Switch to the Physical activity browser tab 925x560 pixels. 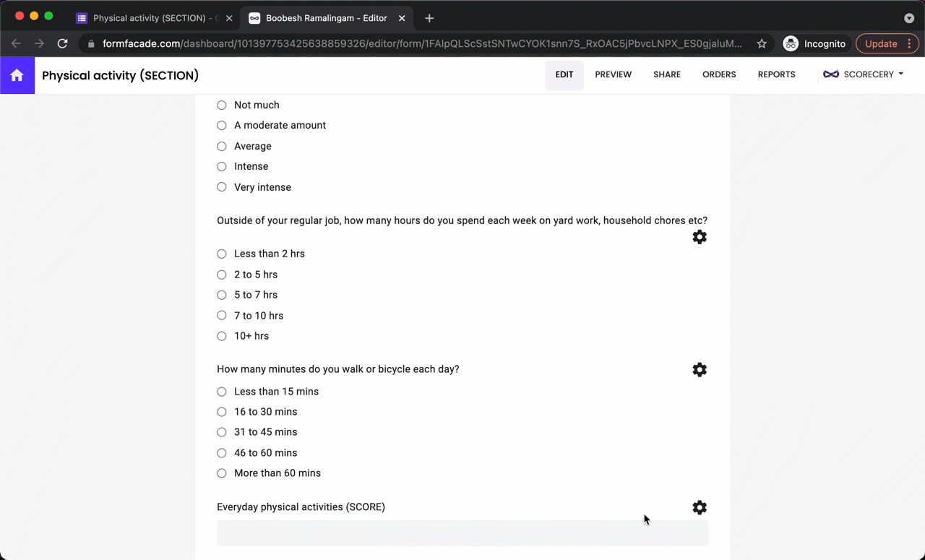pos(152,18)
